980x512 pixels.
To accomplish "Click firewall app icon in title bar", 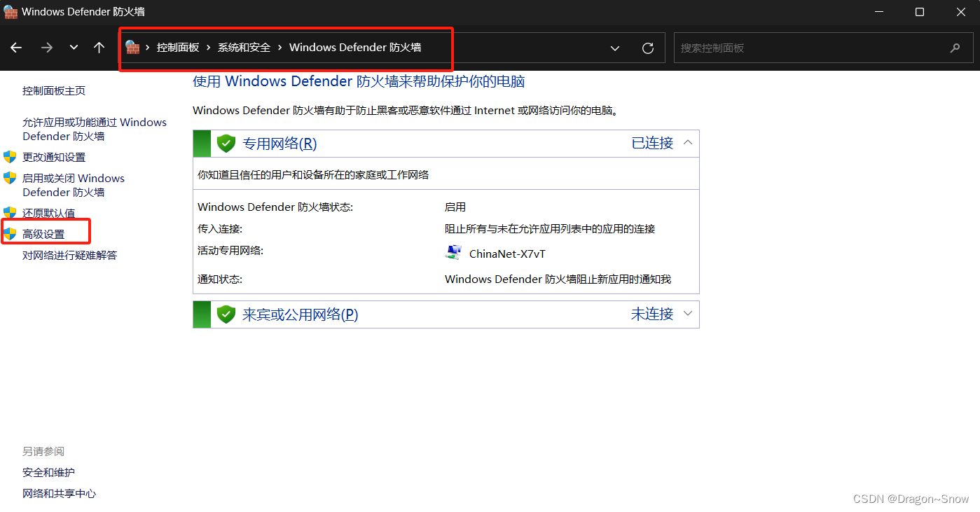I will tap(11, 12).
